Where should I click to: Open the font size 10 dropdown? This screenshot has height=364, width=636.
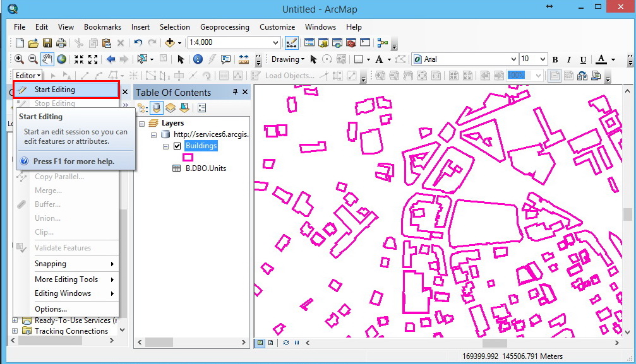point(543,59)
